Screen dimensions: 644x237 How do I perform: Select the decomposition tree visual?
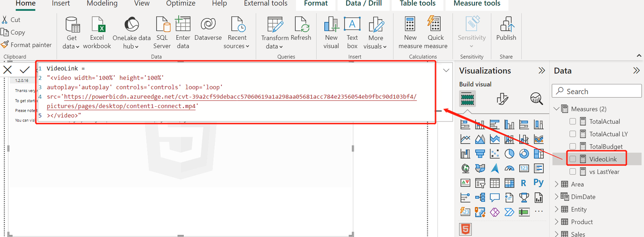click(480, 197)
